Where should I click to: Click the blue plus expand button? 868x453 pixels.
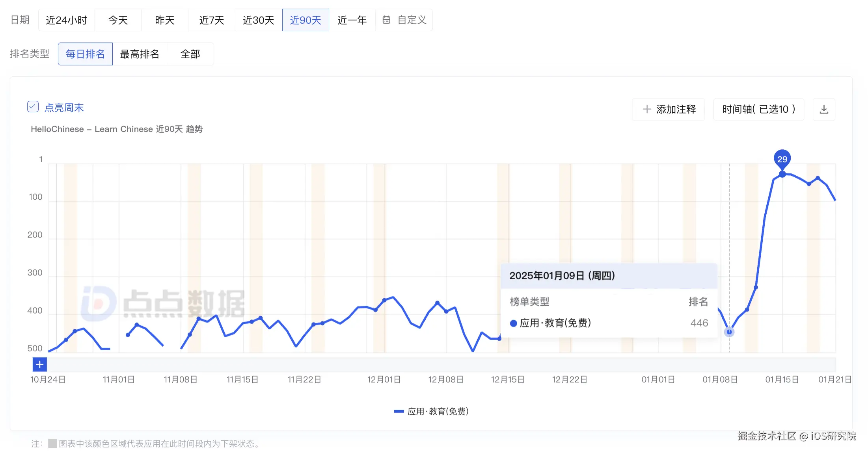coord(39,365)
